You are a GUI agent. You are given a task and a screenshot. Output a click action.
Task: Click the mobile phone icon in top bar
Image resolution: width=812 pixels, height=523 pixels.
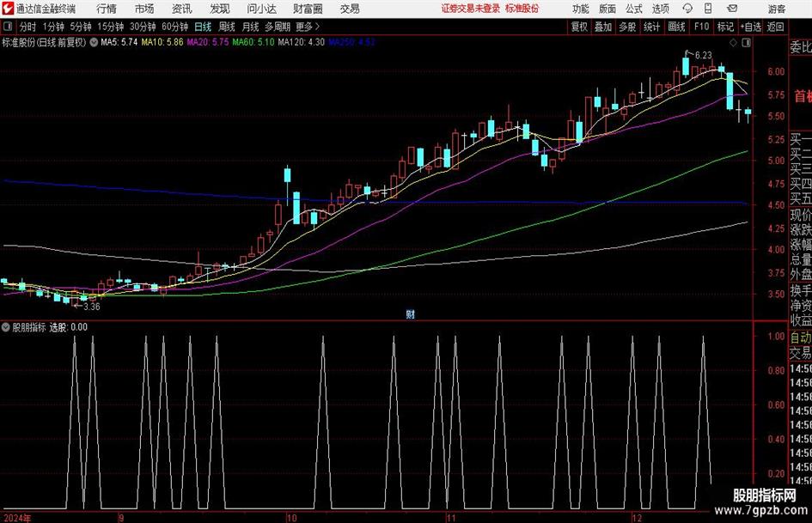(708, 9)
